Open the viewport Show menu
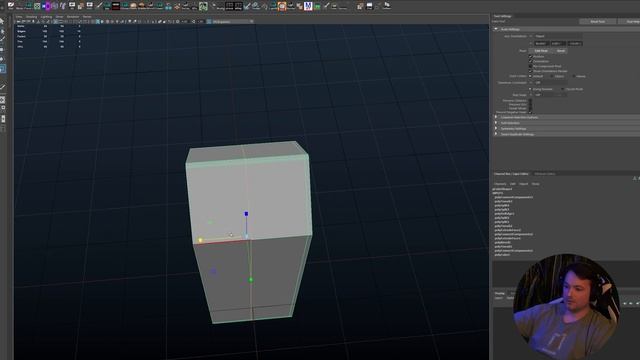The width and height of the screenshot is (640, 360). [x=59, y=17]
